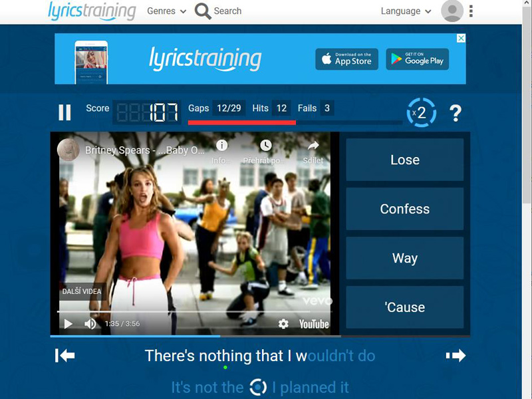
Task: Open the three-dot more options menu
Action: click(471, 11)
